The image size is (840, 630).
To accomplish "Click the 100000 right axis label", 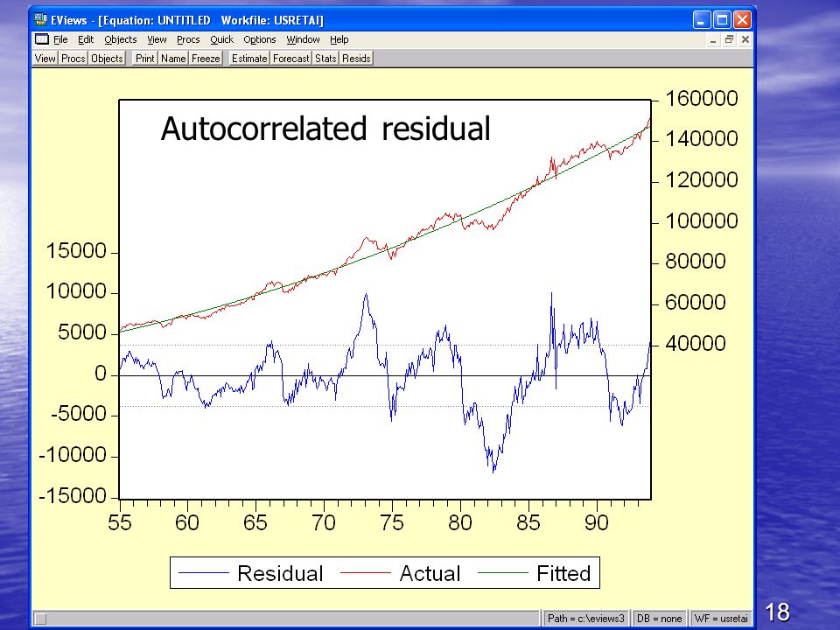I will [x=702, y=220].
